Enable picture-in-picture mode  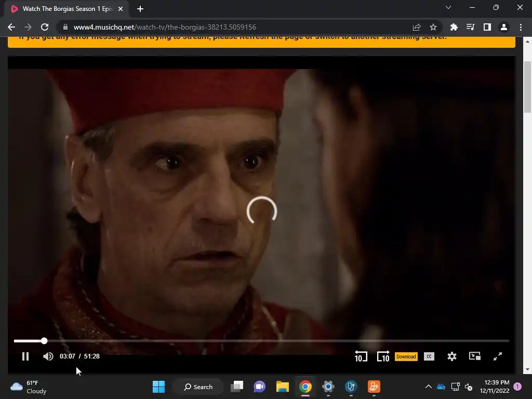[x=475, y=356]
